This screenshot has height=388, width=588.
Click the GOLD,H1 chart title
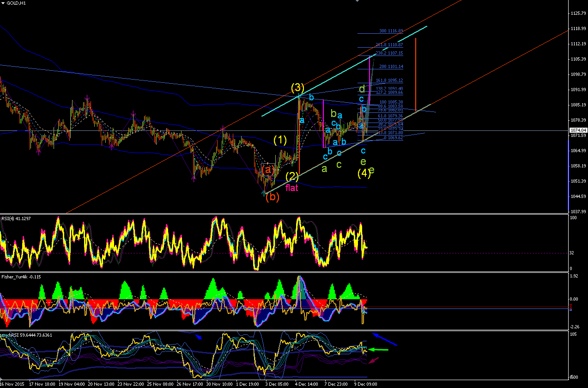16,3
